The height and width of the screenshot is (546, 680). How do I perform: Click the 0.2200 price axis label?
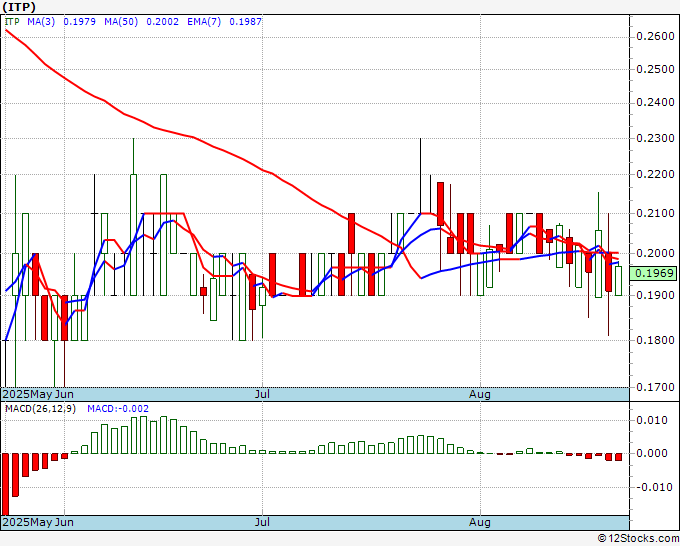click(x=655, y=175)
